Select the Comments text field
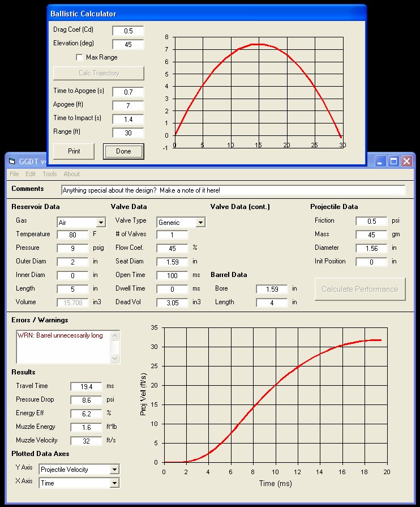Image resolution: width=420 pixels, height=507 pixels. coord(233,190)
